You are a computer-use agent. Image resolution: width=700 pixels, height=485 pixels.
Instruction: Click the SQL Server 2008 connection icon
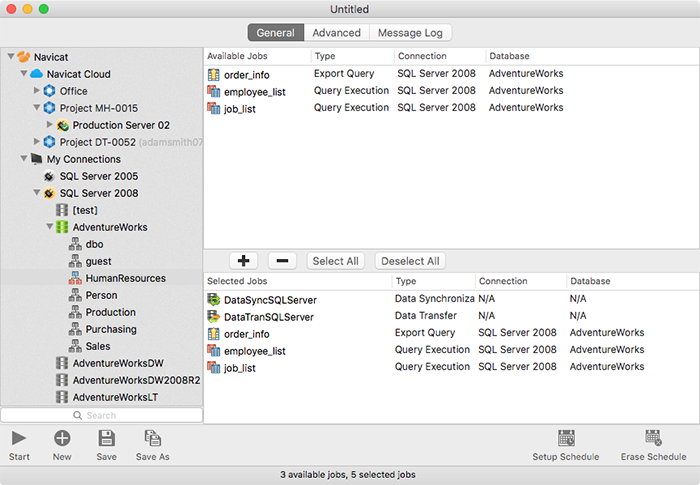pos(49,193)
